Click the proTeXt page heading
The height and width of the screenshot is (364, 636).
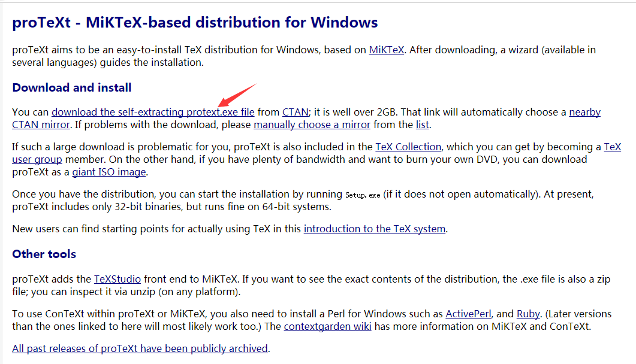(195, 22)
